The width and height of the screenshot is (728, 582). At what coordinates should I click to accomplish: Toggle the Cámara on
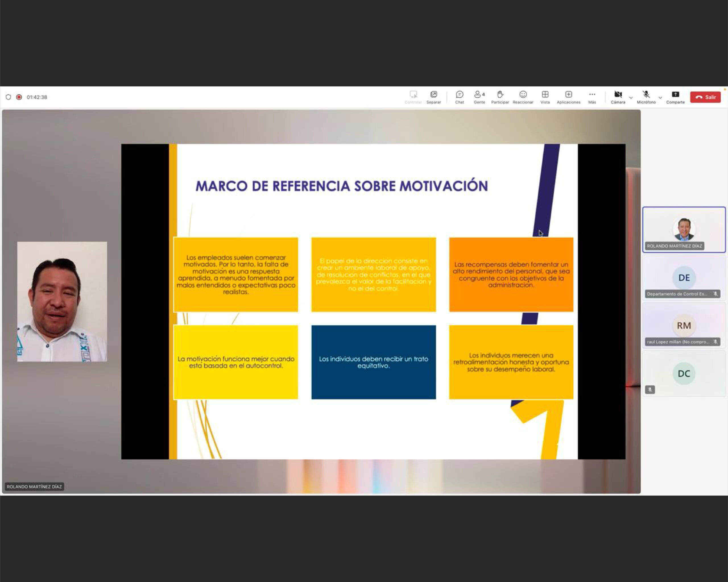point(618,97)
